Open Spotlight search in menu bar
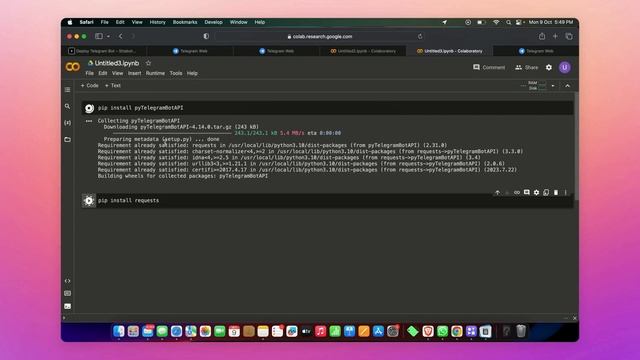The width and height of the screenshot is (640, 360). coord(509,22)
